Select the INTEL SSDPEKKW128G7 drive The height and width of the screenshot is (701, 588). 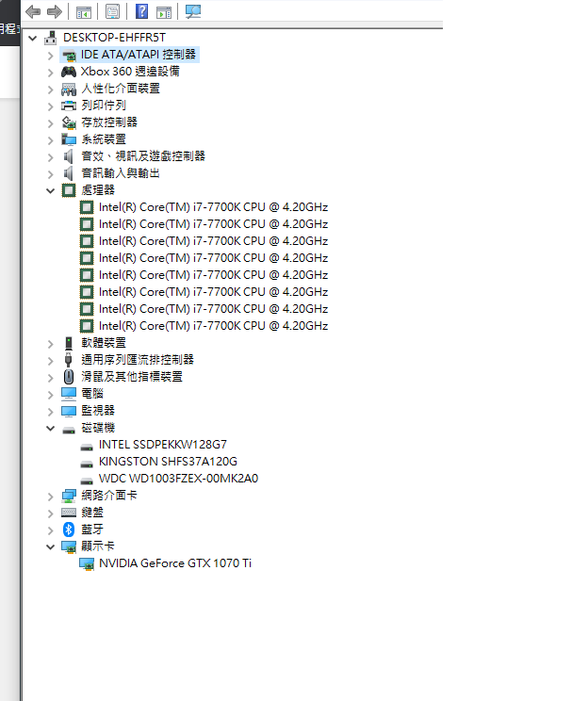pyautogui.click(x=163, y=445)
